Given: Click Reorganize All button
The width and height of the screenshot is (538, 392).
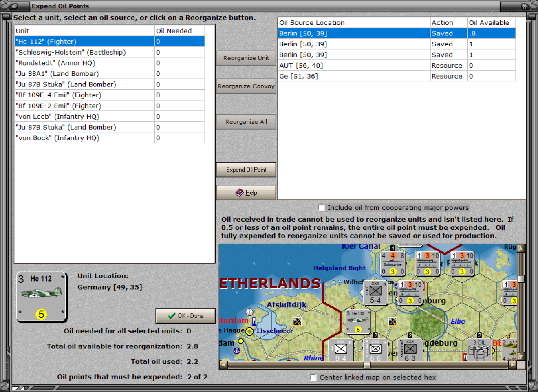Looking at the screenshot, I should click(x=246, y=122).
